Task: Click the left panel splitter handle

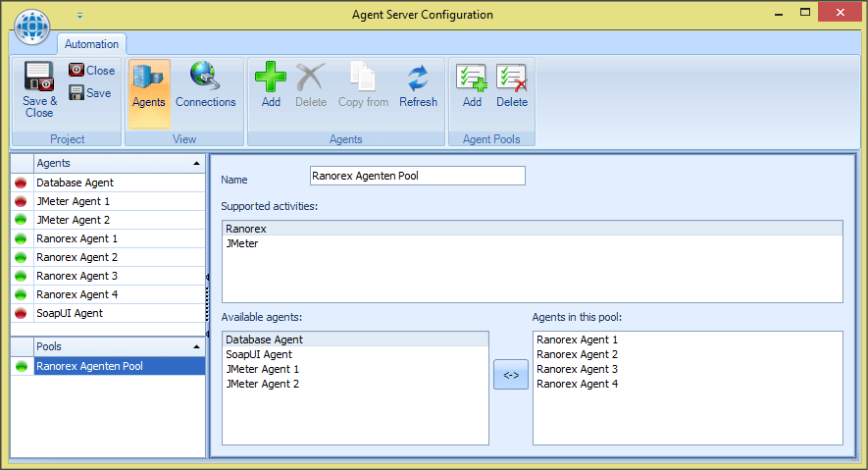Action: (x=207, y=305)
